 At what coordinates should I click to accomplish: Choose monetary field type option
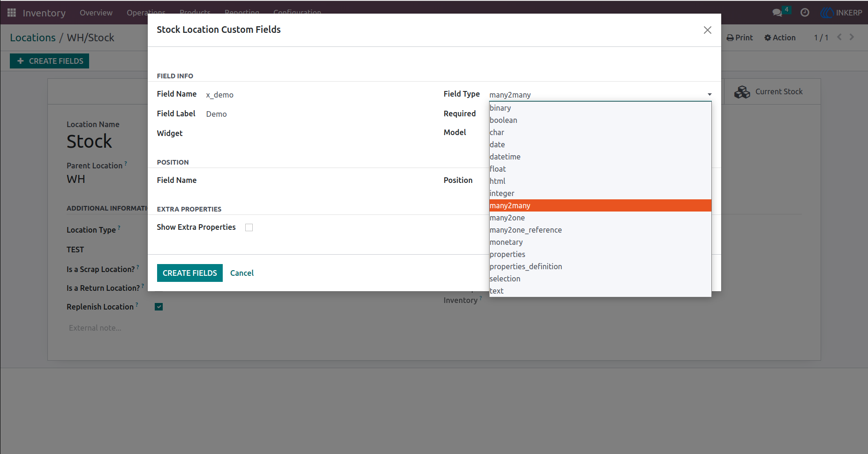600,242
